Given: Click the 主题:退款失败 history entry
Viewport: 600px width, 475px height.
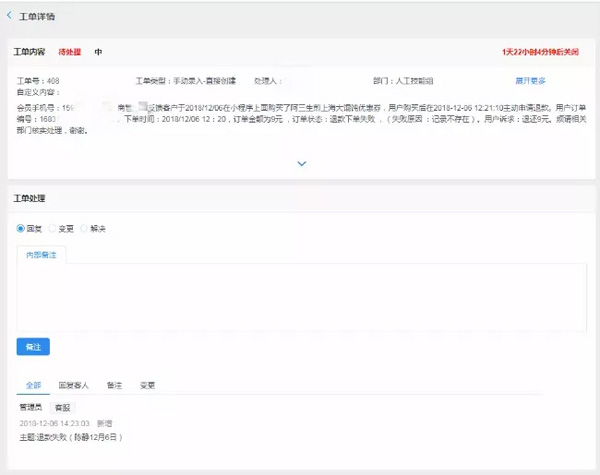Looking at the screenshot, I should (x=70, y=437).
